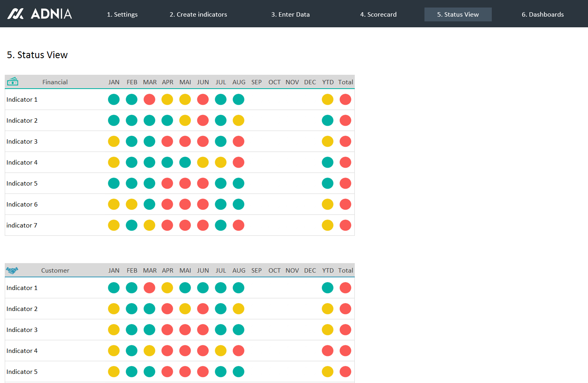The width and height of the screenshot is (588, 383).
Task: Click the handshake icon beside Customer header
Action: click(x=13, y=270)
